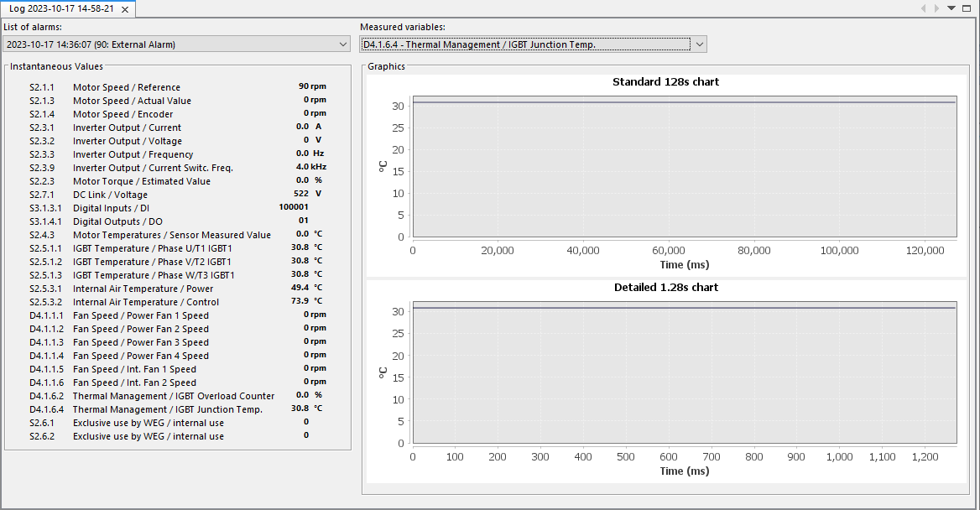Open the List of alarms dropdown
The image size is (980, 510).
click(176, 44)
